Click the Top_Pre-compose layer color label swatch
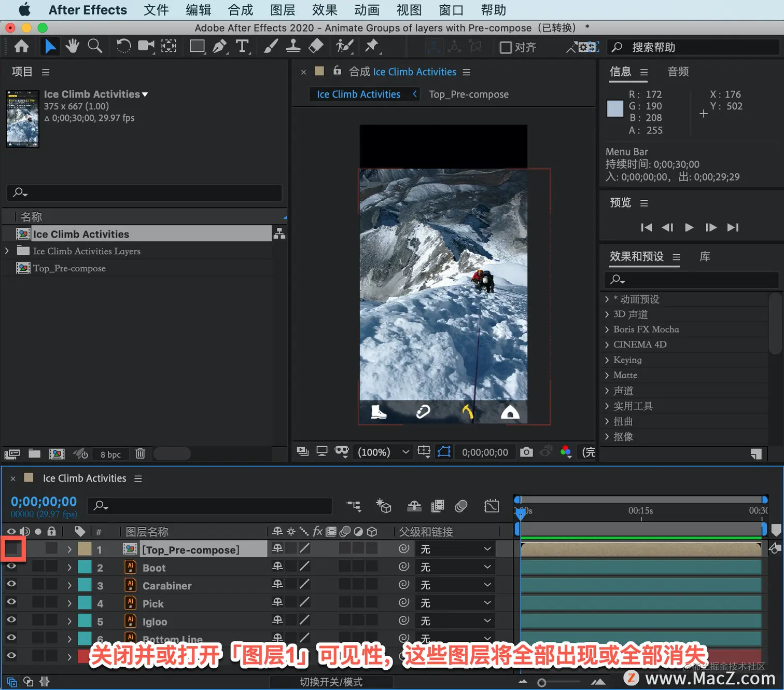Screen dimensions: 784x690 85,549
